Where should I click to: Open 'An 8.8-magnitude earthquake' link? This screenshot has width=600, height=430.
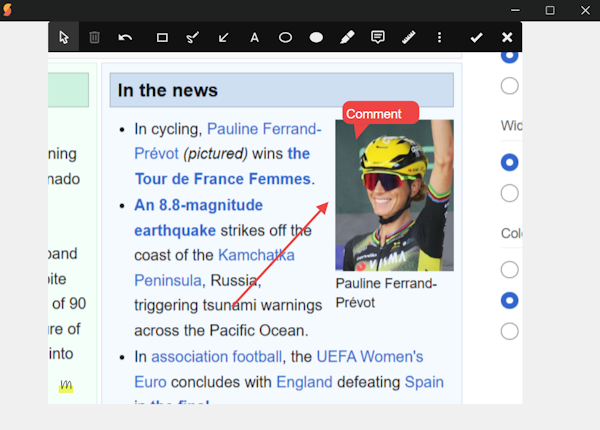198,205
